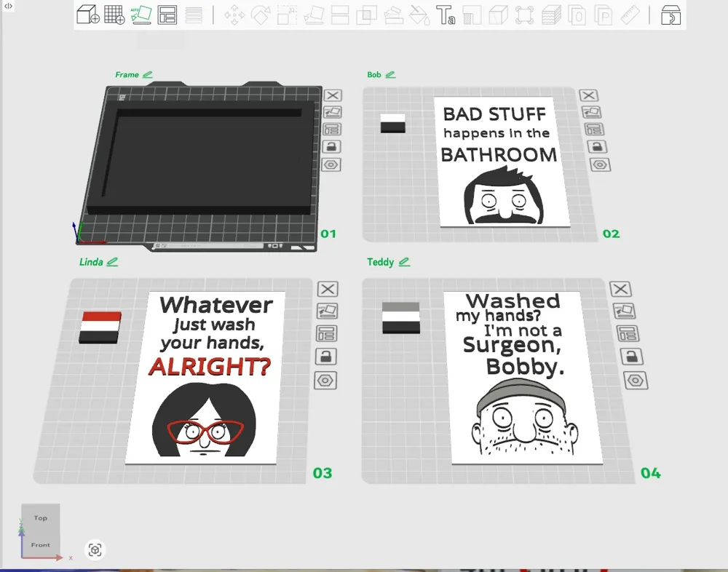Select the dark frame model on plate 01

[x=202, y=158]
